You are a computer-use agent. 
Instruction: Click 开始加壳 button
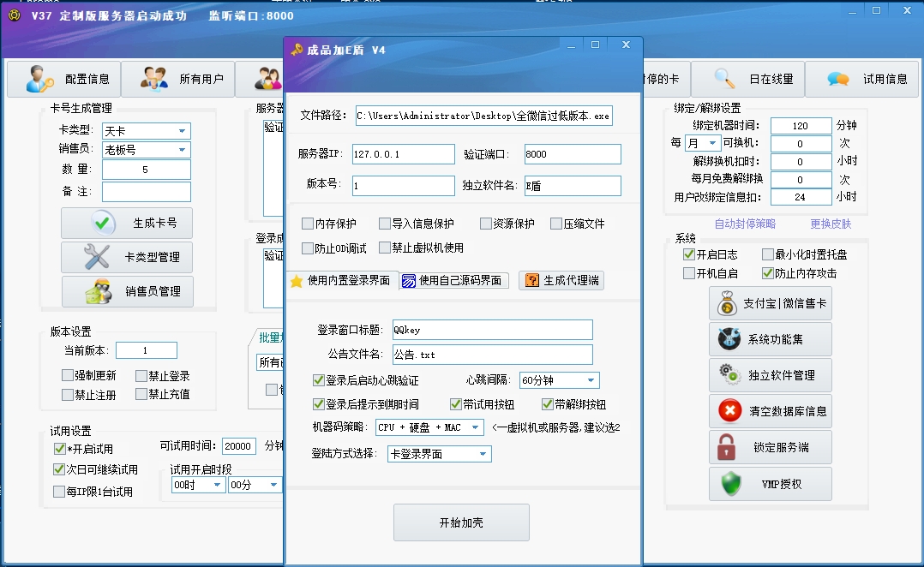tap(461, 522)
